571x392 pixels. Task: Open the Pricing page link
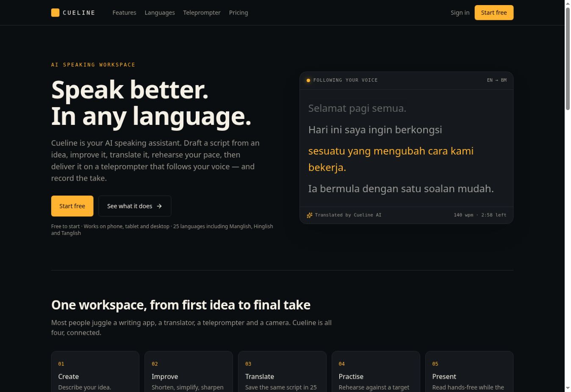click(238, 13)
